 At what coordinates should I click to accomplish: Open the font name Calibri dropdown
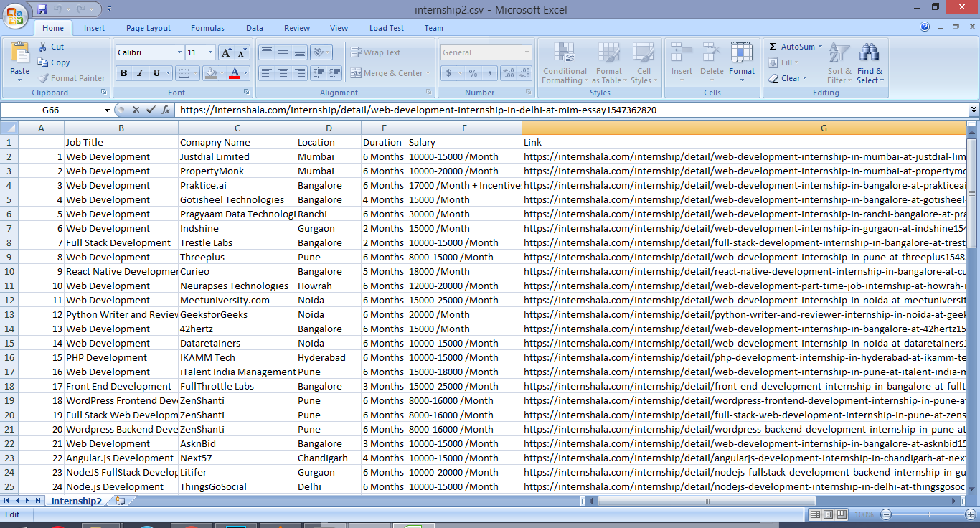coord(179,52)
